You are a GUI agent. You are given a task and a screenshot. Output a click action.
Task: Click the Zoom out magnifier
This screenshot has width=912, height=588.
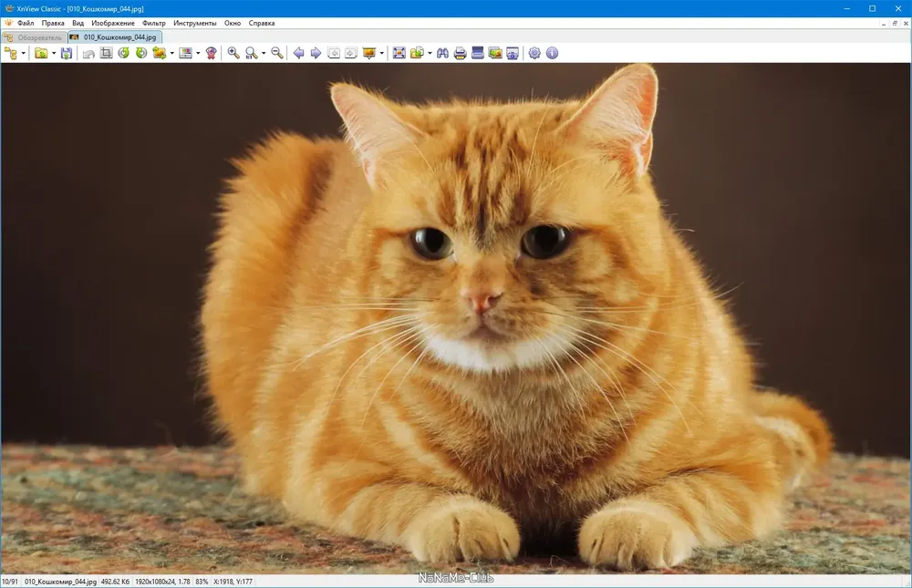click(277, 54)
